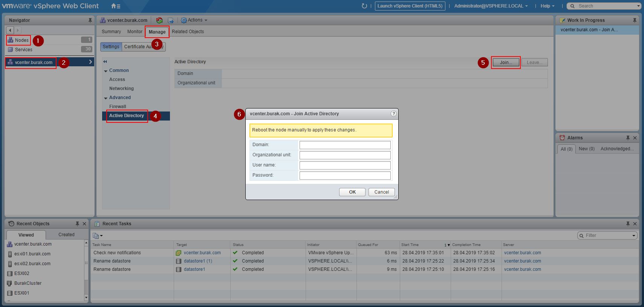Cancel the Join Active Directory dialog
644x307 pixels.
(x=382, y=192)
